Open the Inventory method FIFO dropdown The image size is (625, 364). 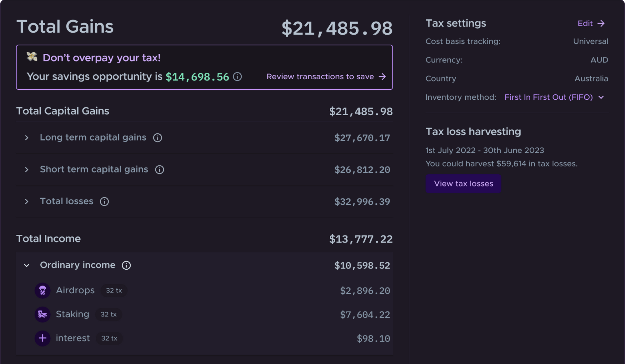click(x=554, y=97)
